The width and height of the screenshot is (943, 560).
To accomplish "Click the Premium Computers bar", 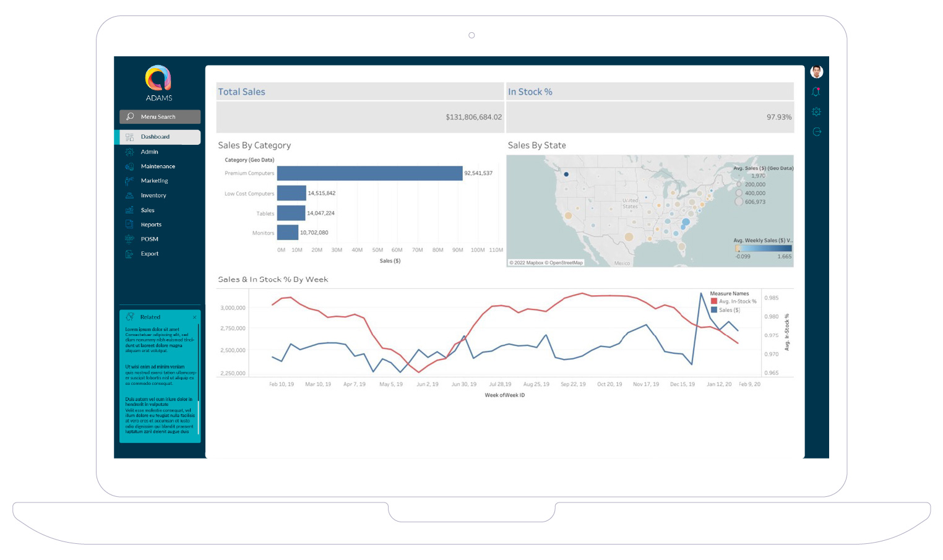I will click(369, 173).
